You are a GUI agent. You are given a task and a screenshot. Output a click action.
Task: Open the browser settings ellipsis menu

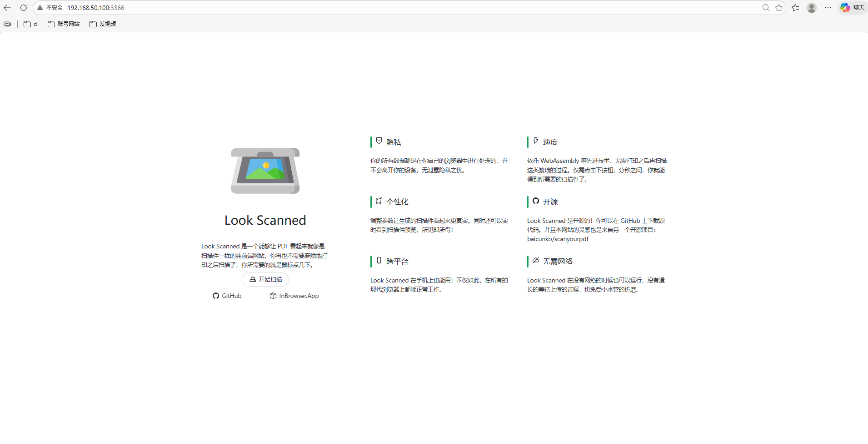pyautogui.click(x=828, y=8)
